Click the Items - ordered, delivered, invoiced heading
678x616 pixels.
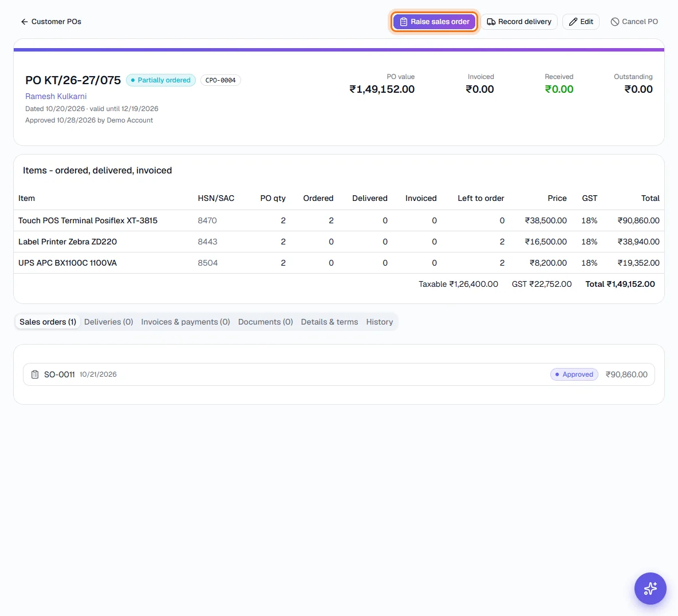(x=97, y=171)
